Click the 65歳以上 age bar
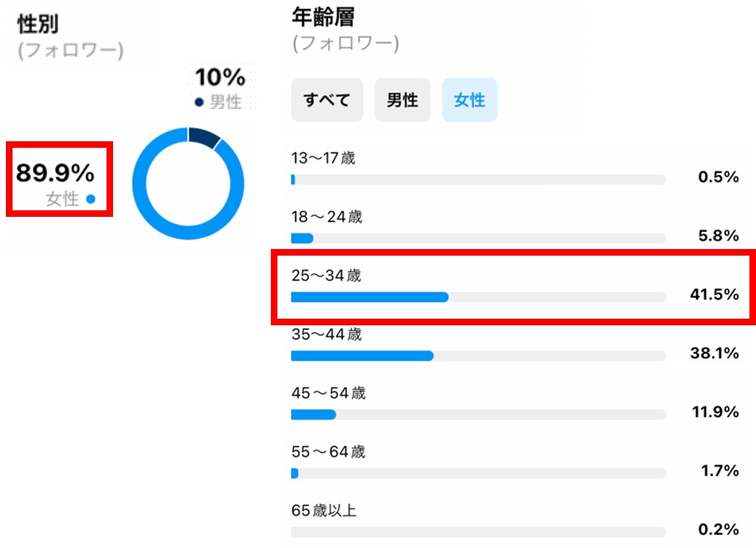 [x=478, y=532]
